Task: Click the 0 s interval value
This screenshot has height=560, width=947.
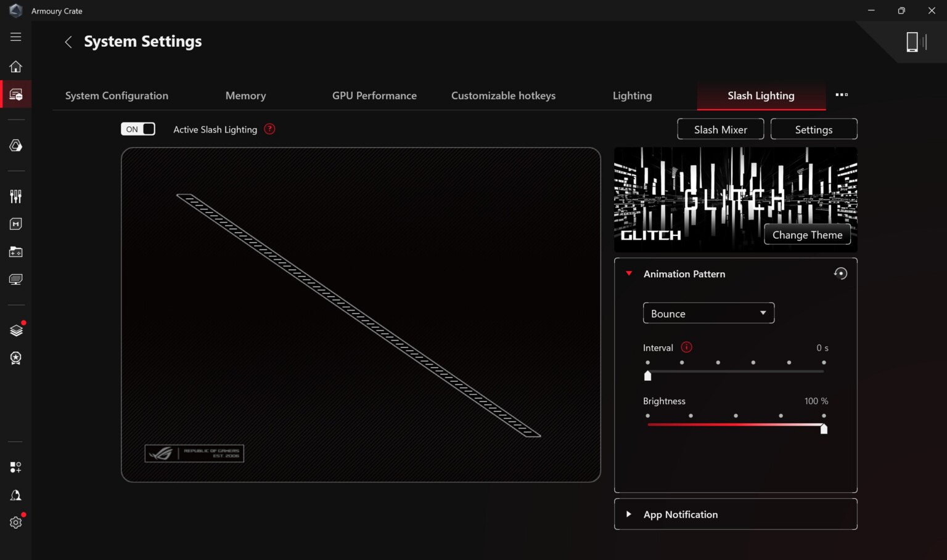Action: click(x=822, y=348)
